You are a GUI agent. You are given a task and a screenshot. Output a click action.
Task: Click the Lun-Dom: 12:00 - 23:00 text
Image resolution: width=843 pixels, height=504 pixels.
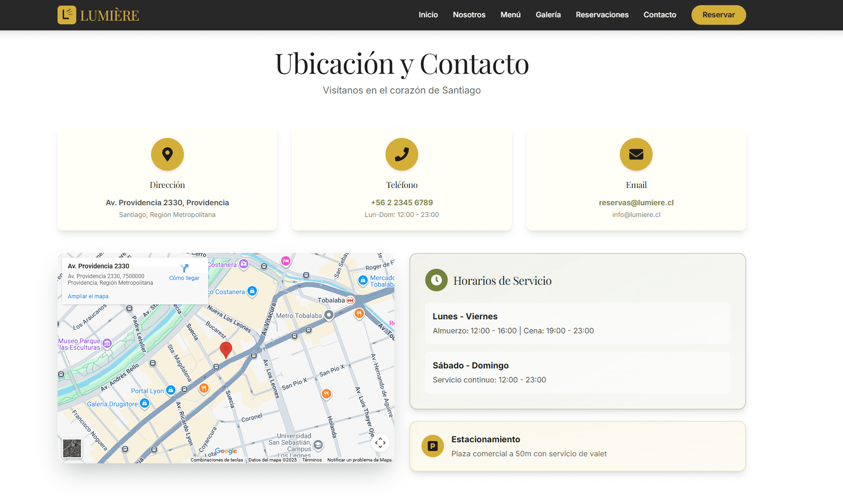pyautogui.click(x=402, y=215)
